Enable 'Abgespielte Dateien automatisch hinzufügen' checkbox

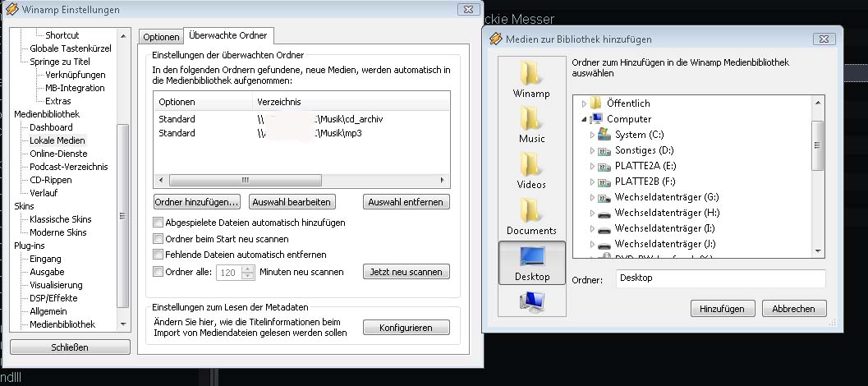click(158, 223)
